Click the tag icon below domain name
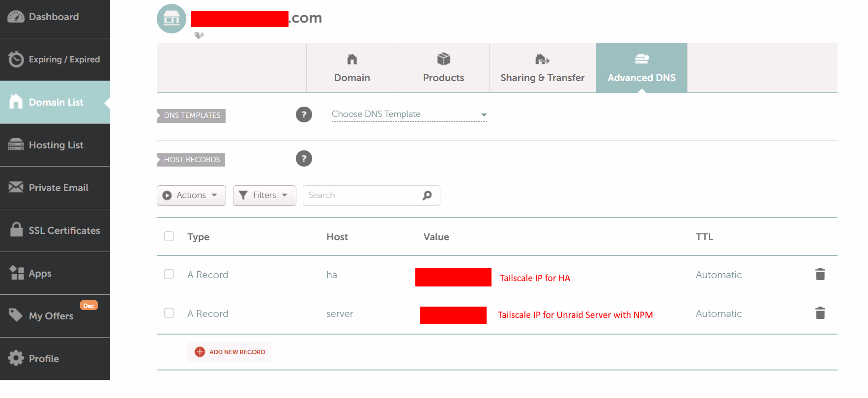Viewport: 868px width, 398px height. pos(199,35)
